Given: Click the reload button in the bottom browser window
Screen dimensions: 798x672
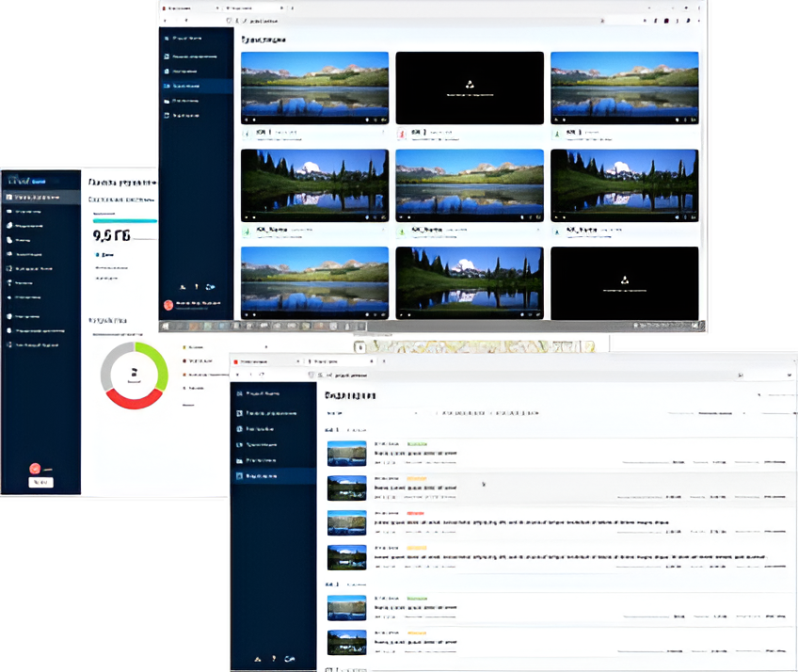Looking at the screenshot, I should pos(263,375).
